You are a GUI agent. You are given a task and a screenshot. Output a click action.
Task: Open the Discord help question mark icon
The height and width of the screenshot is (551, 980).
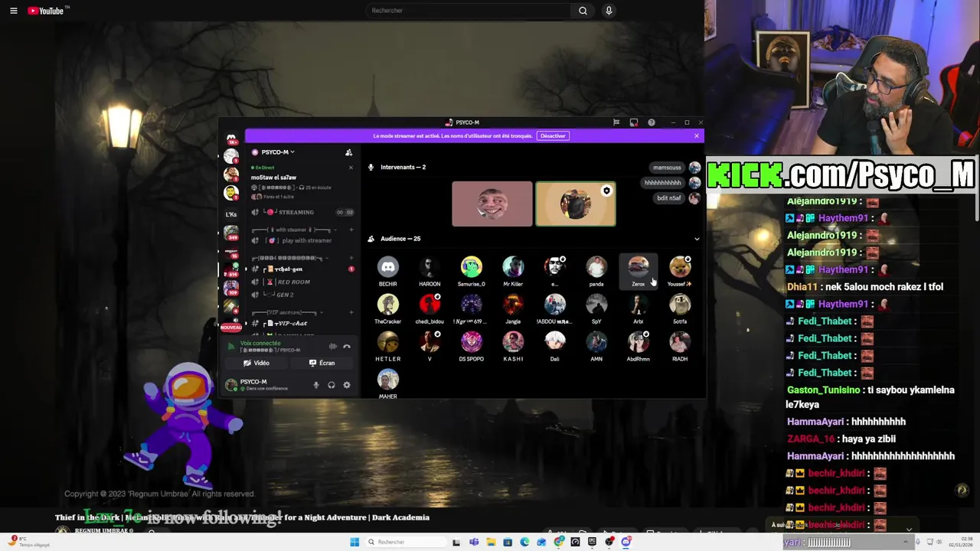click(652, 122)
